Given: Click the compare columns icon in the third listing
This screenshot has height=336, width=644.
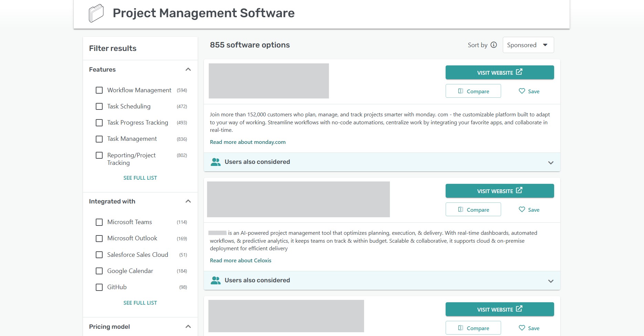Looking at the screenshot, I should click(x=460, y=328).
